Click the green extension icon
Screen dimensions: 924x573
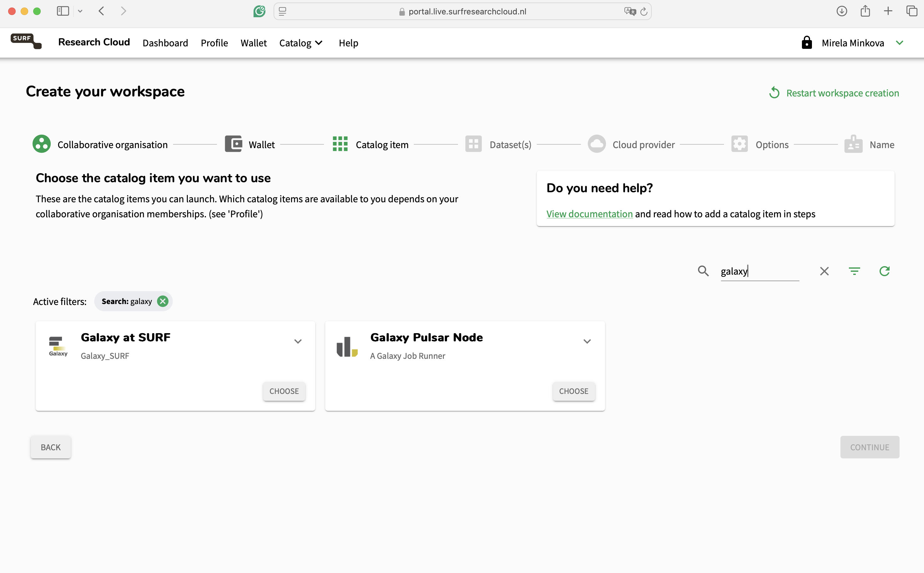[259, 11]
